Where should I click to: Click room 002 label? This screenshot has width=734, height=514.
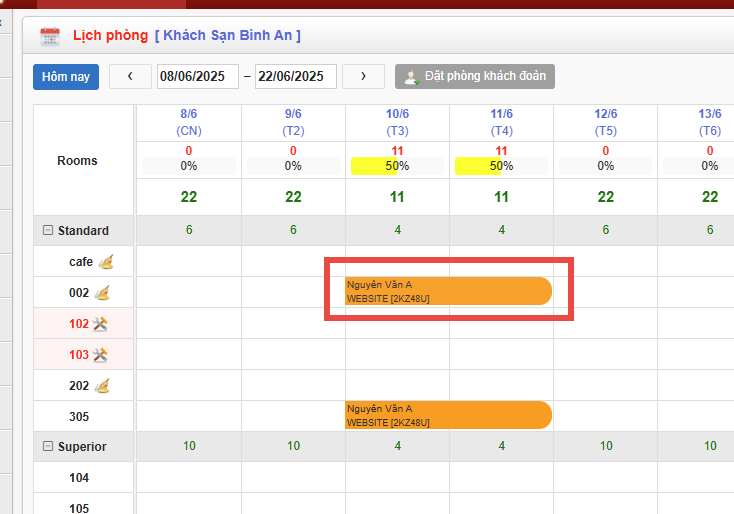click(x=79, y=293)
